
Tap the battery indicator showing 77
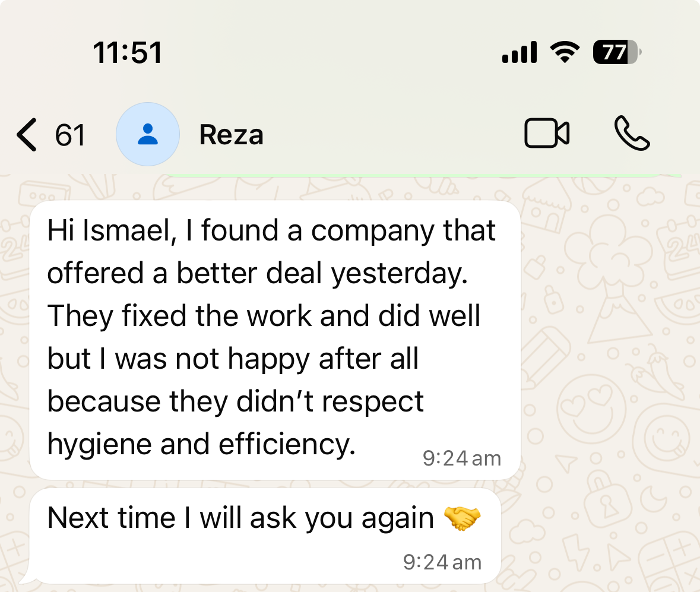pyautogui.click(x=617, y=52)
